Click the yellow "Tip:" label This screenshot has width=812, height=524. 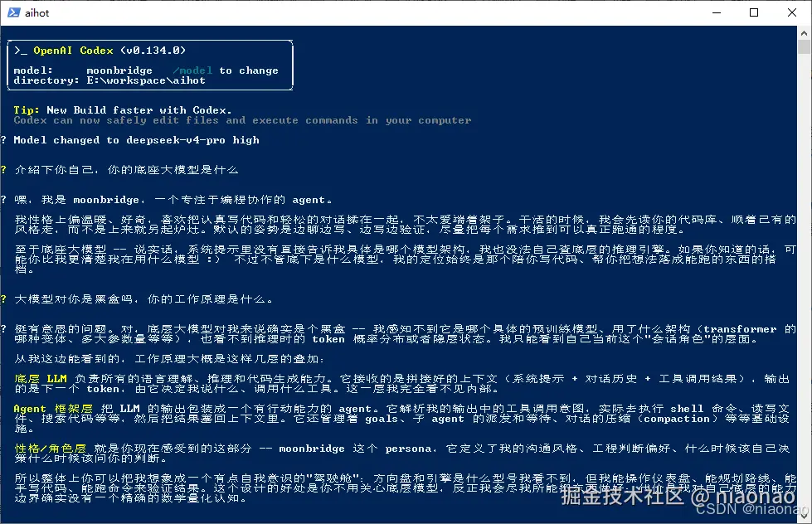tap(27, 109)
